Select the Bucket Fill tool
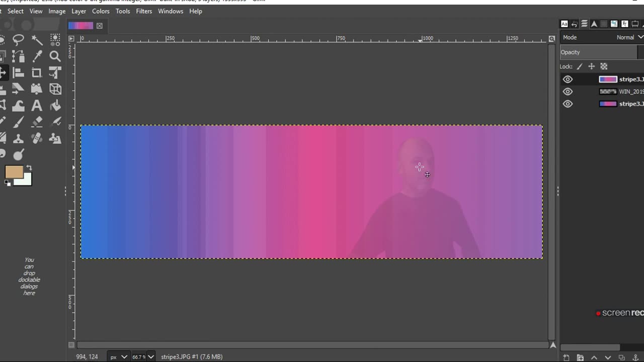Screen dimensions: 644x362 (x=55, y=106)
